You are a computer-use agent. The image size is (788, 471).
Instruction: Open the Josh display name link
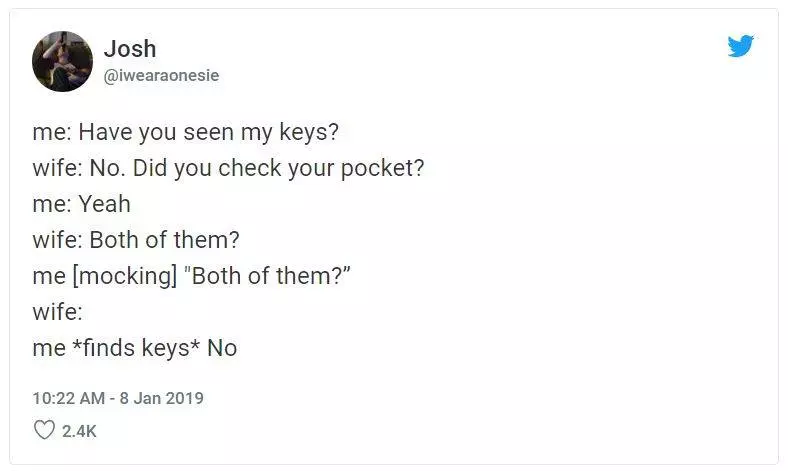[x=130, y=49]
